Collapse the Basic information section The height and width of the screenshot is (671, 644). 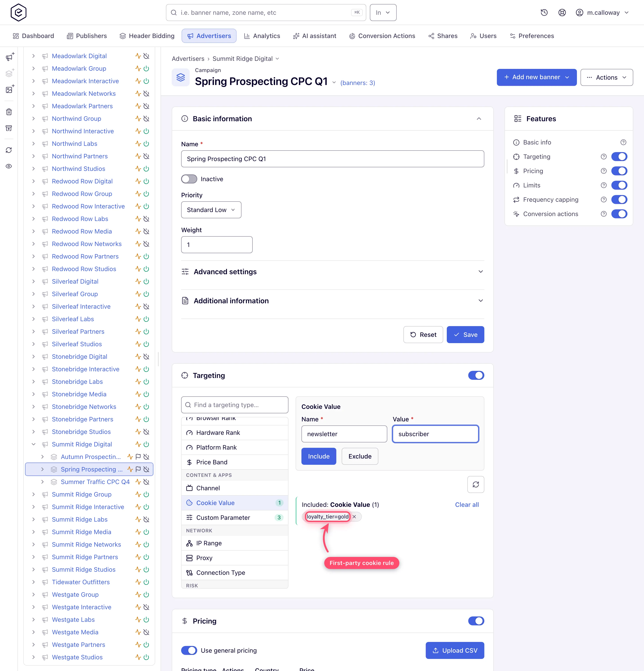tap(479, 119)
